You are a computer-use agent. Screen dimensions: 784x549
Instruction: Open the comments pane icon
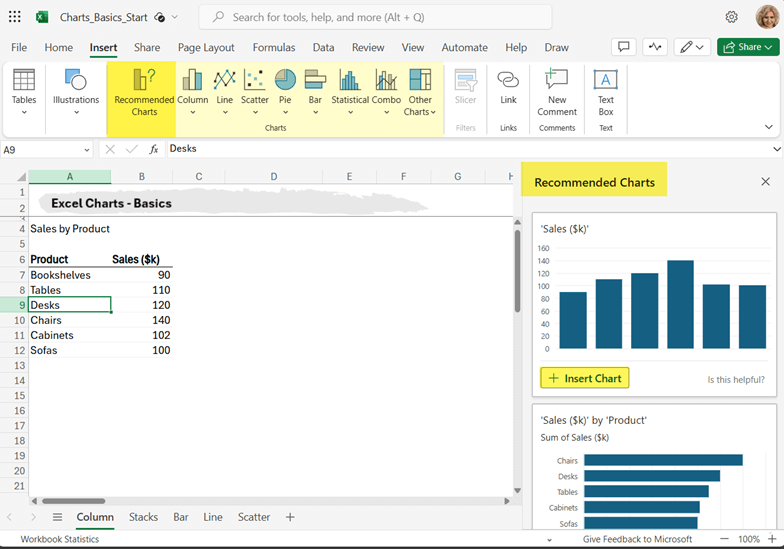point(624,47)
